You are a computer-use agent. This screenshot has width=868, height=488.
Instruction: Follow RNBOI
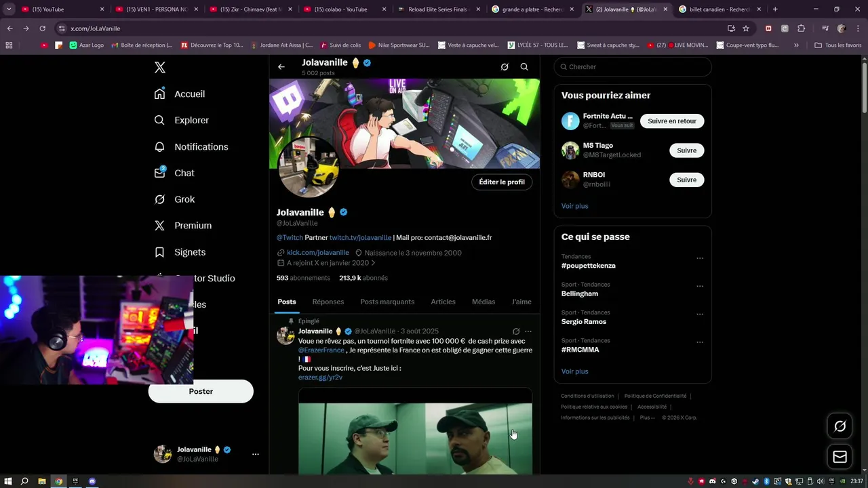[686, 180]
